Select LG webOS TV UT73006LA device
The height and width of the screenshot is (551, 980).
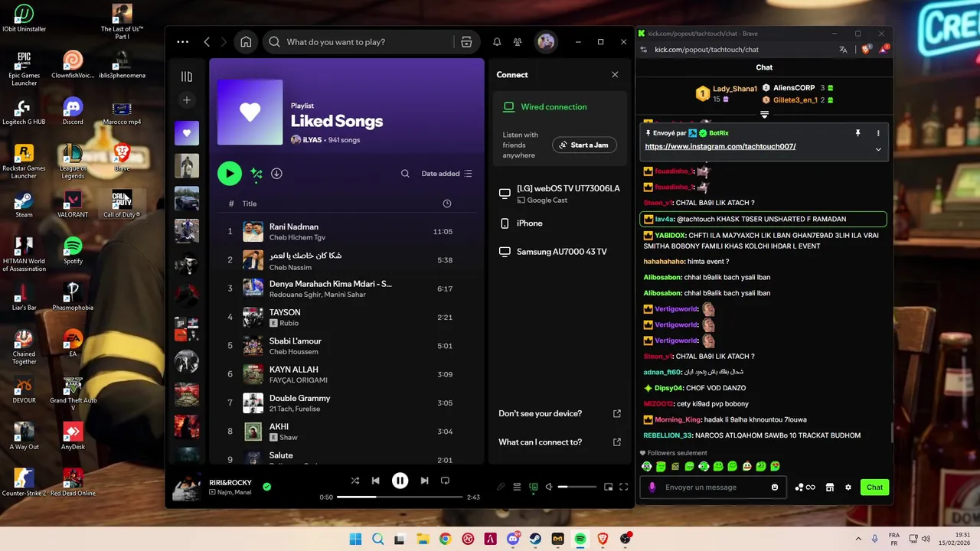click(559, 194)
